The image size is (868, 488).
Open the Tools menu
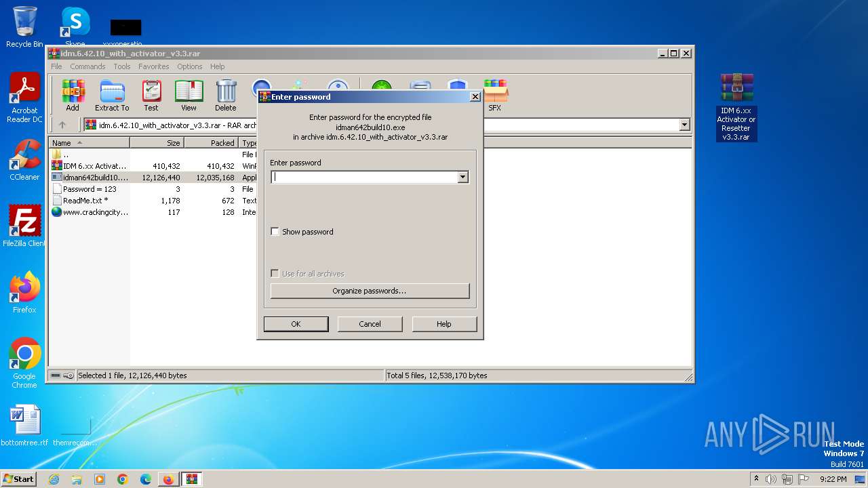tap(122, 66)
